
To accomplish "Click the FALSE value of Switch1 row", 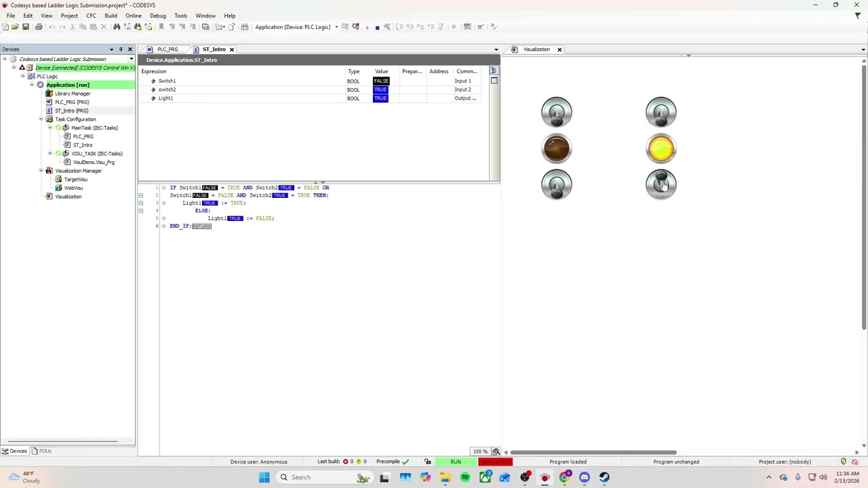I will [x=381, y=81].
